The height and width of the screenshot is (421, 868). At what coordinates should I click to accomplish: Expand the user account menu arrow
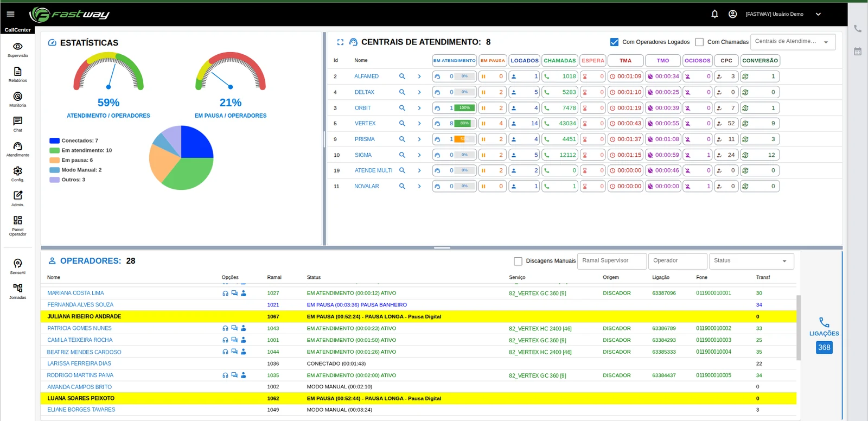(x=818, y=14)
